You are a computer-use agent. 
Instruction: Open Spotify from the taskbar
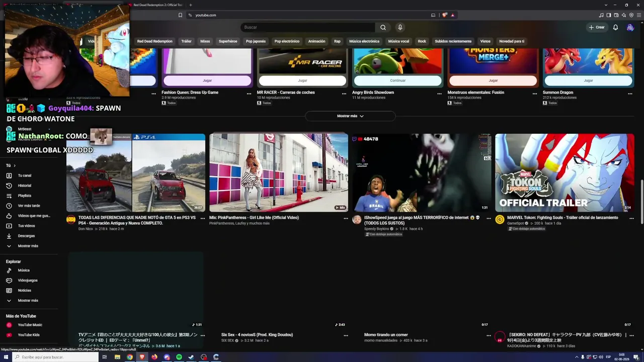(x=179, y=357)
